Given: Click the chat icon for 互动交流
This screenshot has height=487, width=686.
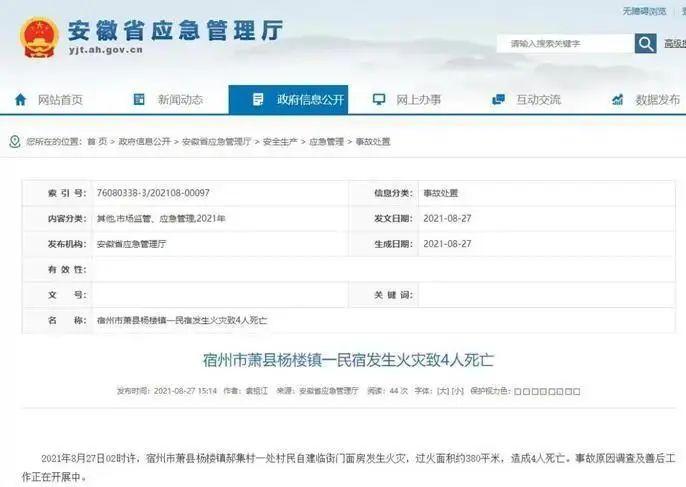Looking at the screenshot, I should [x=498, y=99].
